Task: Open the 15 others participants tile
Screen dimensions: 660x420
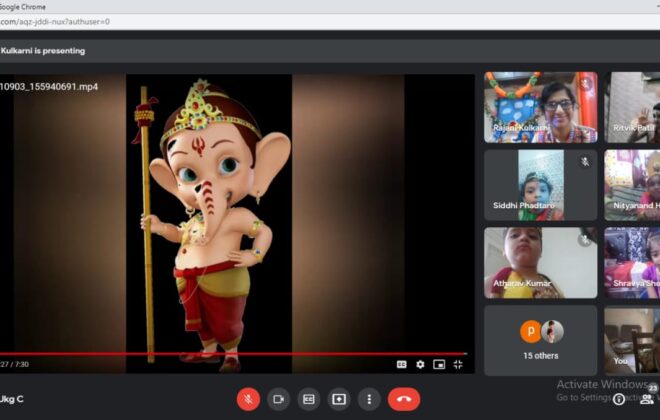Action: (x=540, y=340)
